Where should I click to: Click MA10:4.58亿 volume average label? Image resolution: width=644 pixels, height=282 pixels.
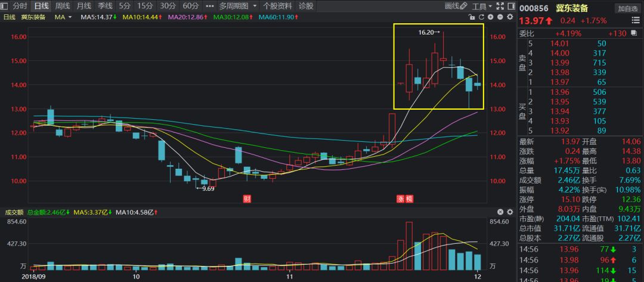(137, 212)
